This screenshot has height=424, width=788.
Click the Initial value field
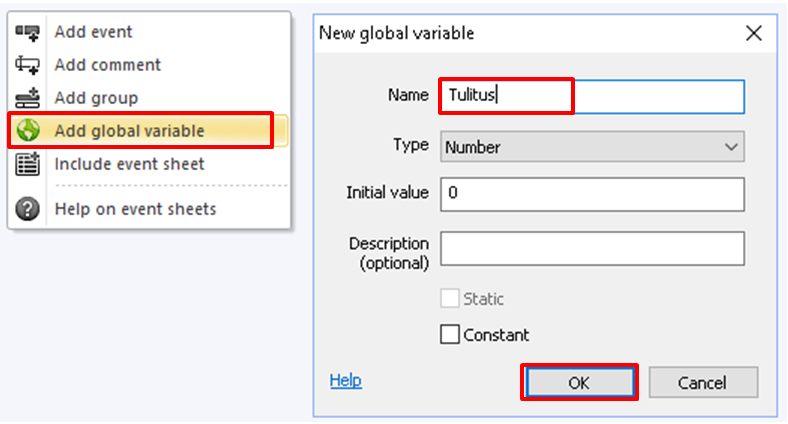coord(592,194)
